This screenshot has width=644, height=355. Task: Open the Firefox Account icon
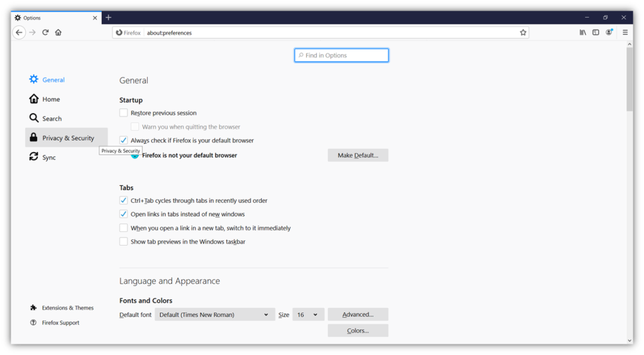(609, 33)
